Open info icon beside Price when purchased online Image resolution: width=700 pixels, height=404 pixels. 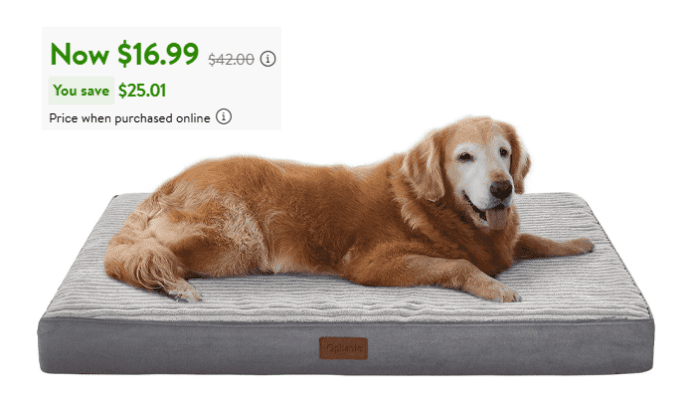pyautogui.click(x=224, y=117)
